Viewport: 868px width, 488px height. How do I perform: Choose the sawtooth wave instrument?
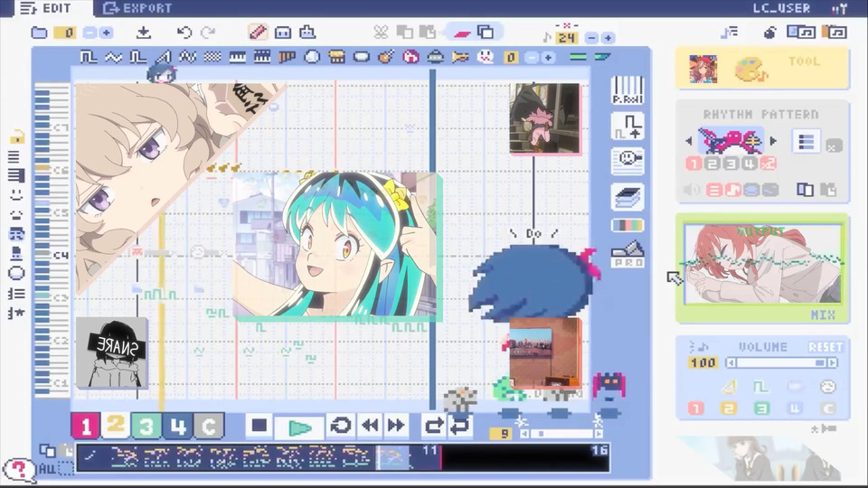pos(163,56)
